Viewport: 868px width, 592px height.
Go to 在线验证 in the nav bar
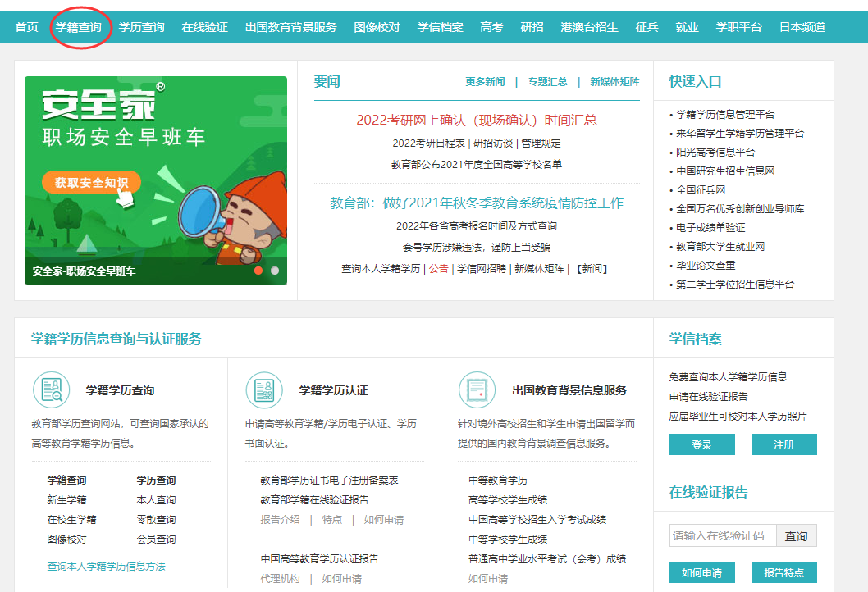(205, 27)
